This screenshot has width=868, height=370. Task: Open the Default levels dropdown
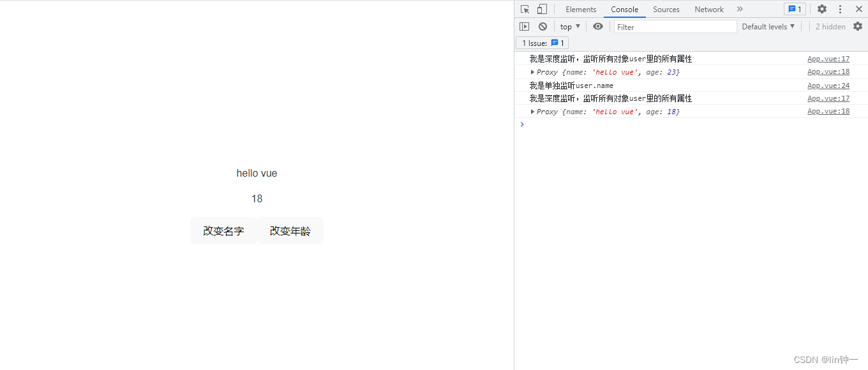coord(768,27)
